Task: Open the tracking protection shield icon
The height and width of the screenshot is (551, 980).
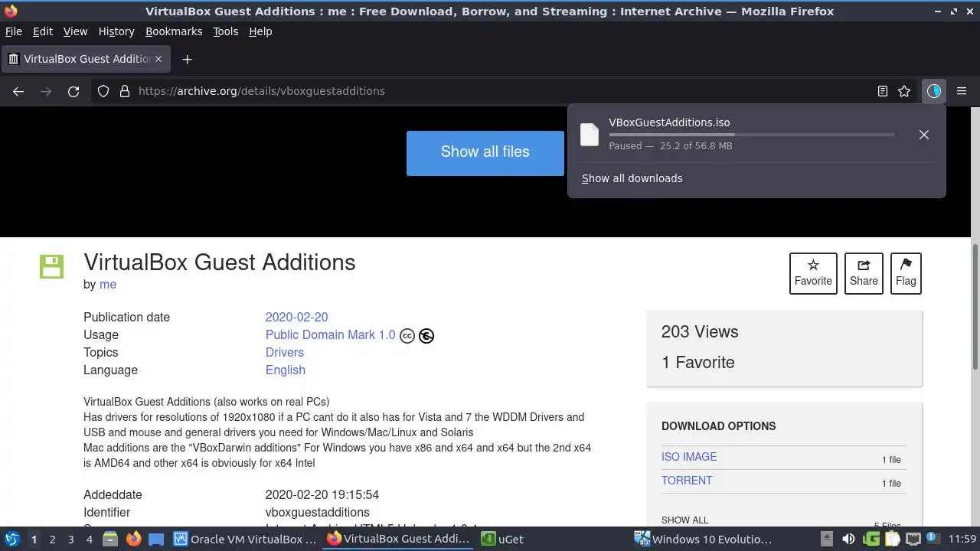Action: (x=103, y=91)
